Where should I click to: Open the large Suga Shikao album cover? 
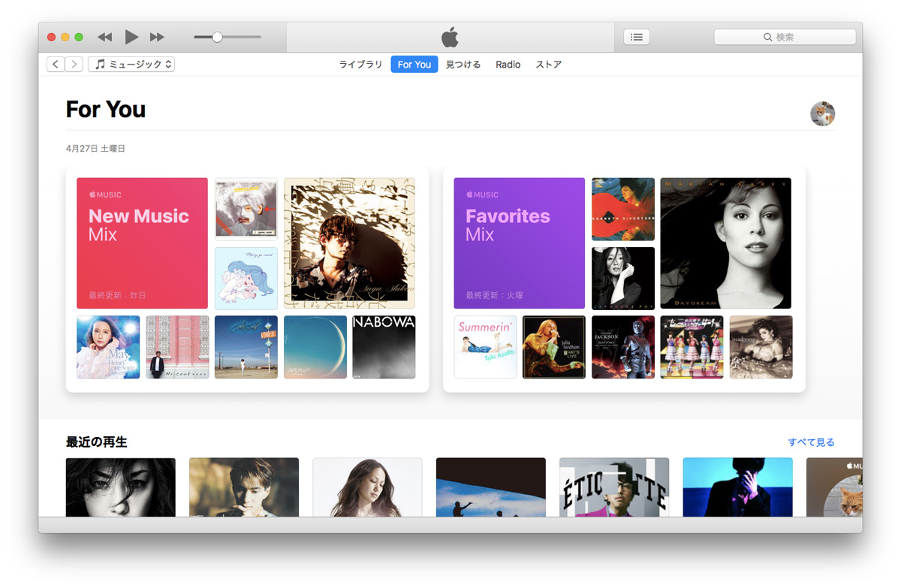349,243
